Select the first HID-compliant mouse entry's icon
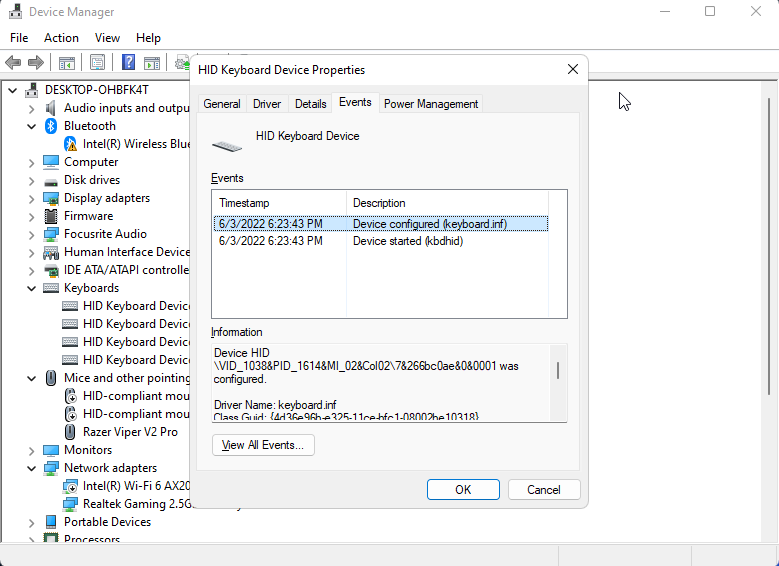 [71, 396]
